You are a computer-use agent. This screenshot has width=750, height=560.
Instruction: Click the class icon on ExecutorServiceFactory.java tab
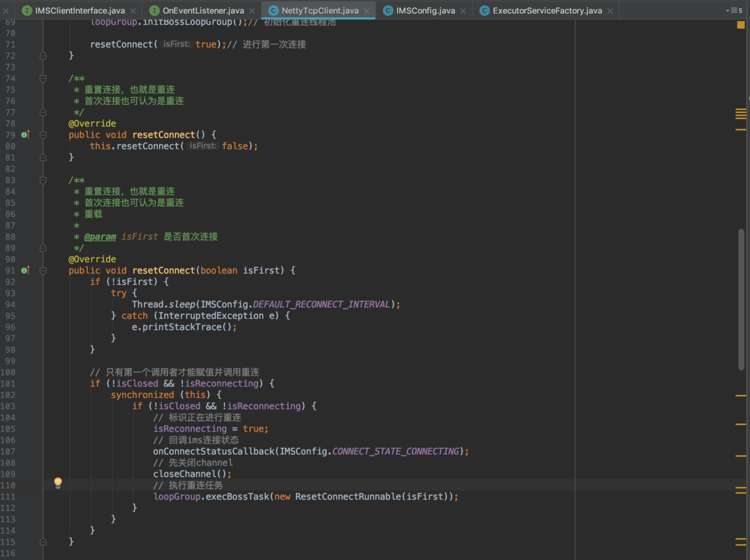485,10
